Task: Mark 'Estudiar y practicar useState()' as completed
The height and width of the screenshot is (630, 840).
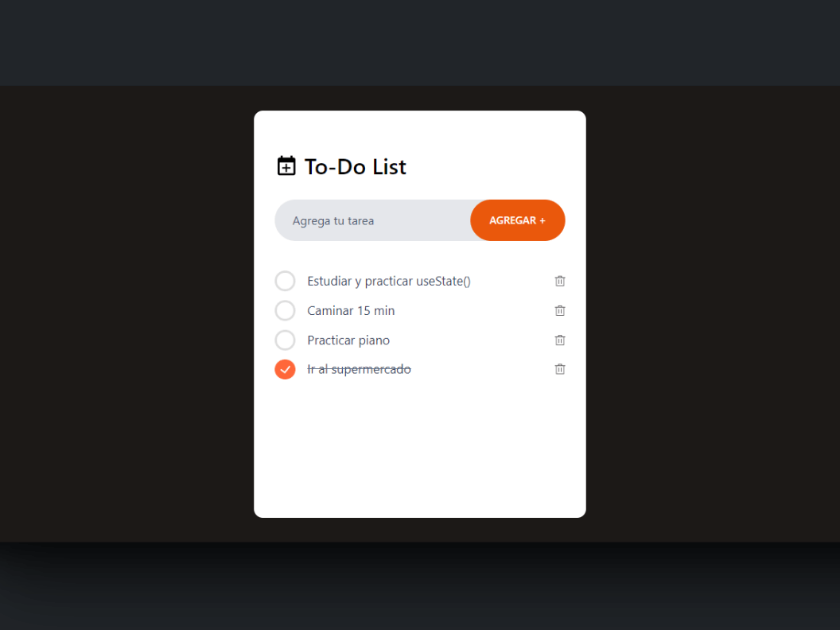Action: [285, 281]
